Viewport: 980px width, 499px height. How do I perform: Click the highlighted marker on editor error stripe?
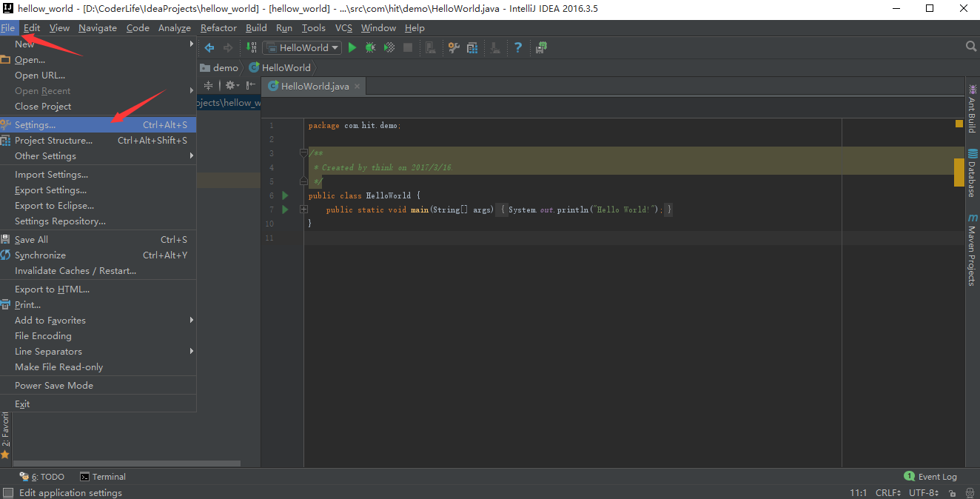[959, 172]
